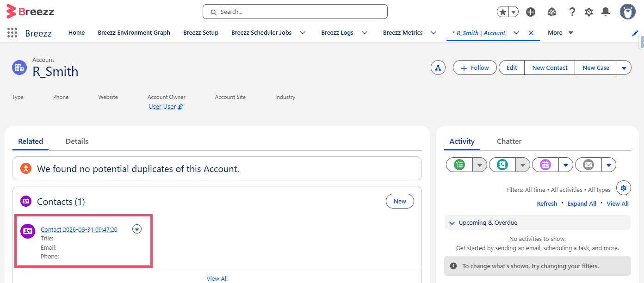The image size is (644, 283).
Task: Open the Trailhead guidance icon
Action: click(551, 12)
